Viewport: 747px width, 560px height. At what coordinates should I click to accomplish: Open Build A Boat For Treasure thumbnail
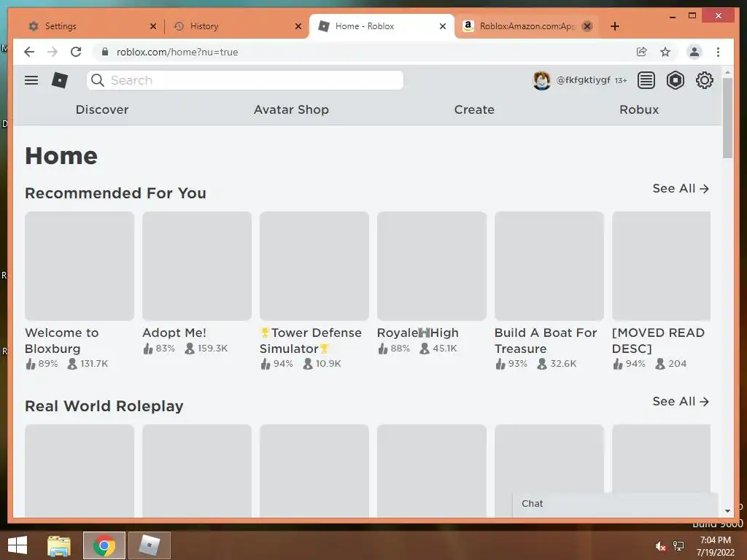pyautogui.click(x=549, y=265)
